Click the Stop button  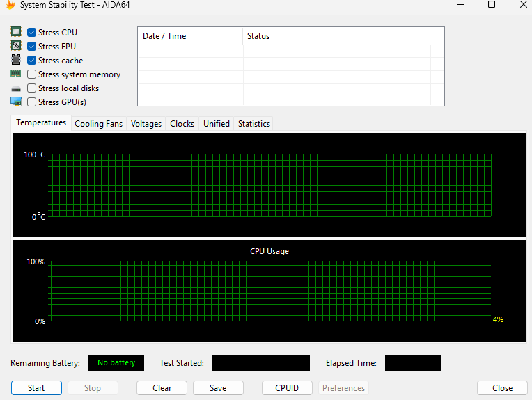(93, 387)
